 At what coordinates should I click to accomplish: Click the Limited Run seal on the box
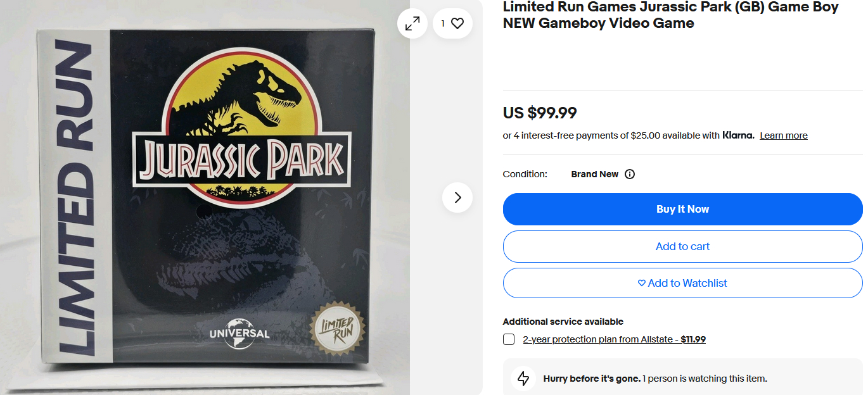335,329
